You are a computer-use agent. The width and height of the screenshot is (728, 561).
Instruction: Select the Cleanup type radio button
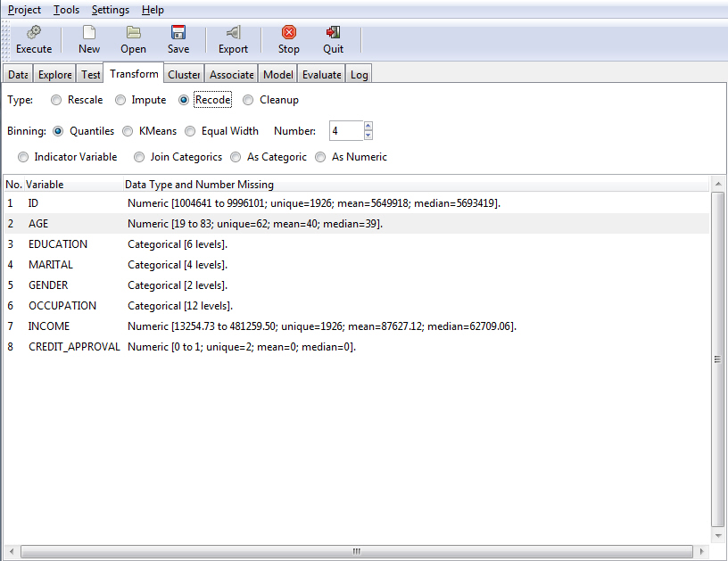pyautogui.click(x=248, y=100)
